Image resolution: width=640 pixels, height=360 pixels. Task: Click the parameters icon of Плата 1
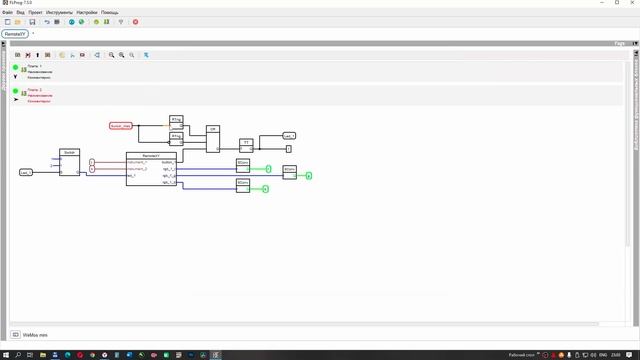(x=24, y=70)
